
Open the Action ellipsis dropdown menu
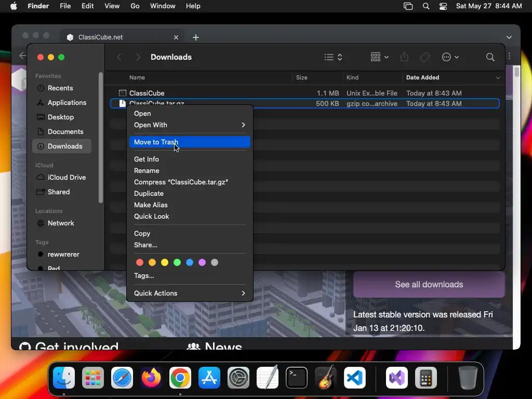click(x=450, y=57)
